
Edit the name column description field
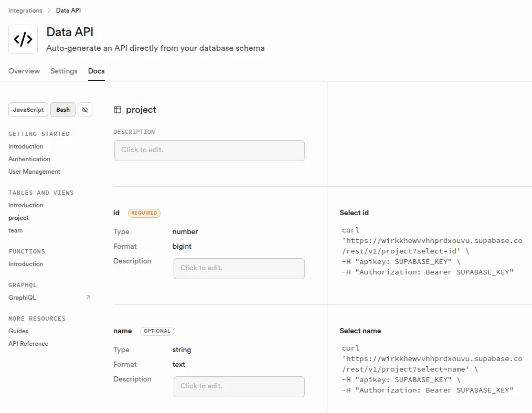(x=239, y=387)
